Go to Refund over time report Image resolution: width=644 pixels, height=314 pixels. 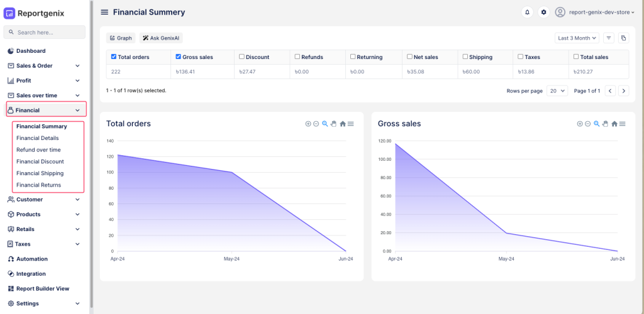pos(38,149)
